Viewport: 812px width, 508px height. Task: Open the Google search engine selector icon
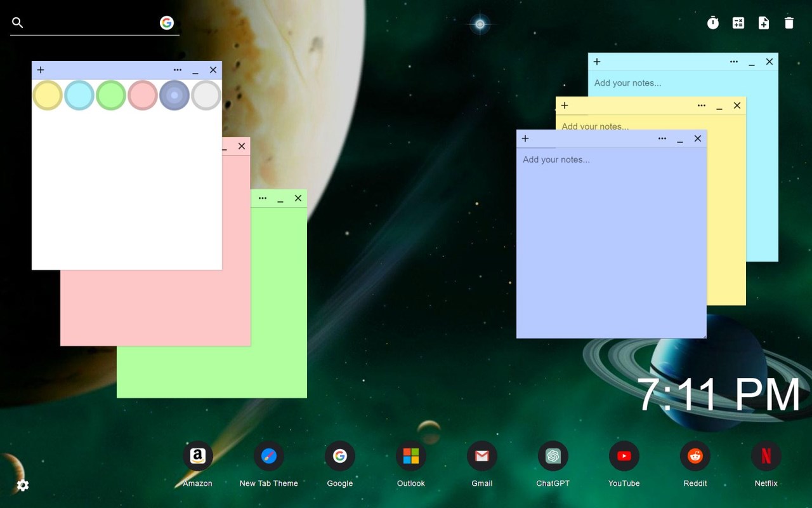point(167,23)
